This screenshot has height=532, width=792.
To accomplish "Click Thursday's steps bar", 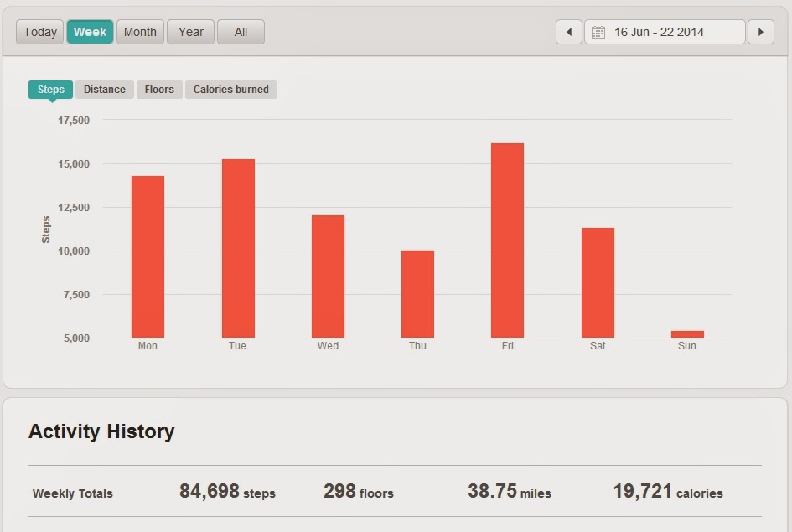I will 417,294.
